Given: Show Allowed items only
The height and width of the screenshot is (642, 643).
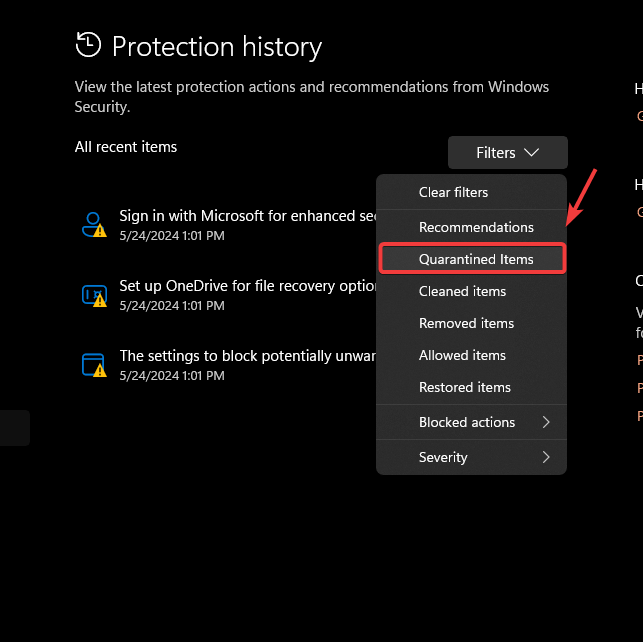Looking at the screenshot, I should pyautogui.click(x=462, y=355).
